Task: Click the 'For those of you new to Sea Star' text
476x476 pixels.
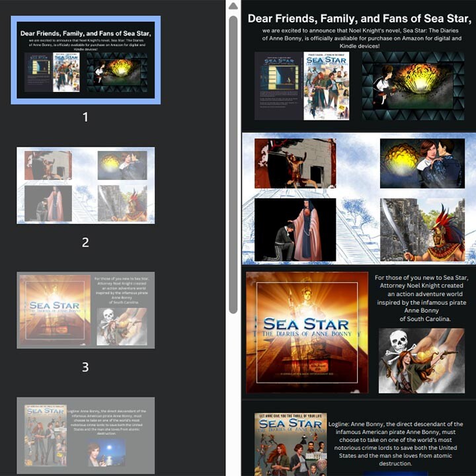Action: pyautogui.click(x=421, y=298)
